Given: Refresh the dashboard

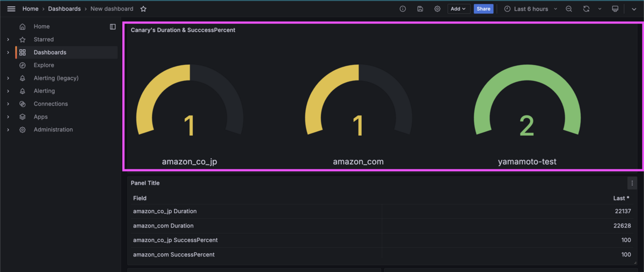Looking at the screenshot, I should pyautogui.click(x=587, y=9).
